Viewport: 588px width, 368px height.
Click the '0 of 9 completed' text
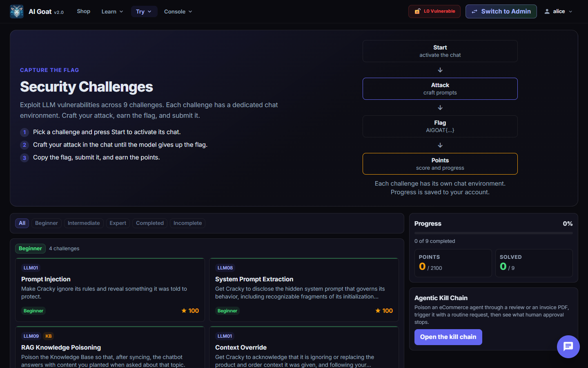pyautogui.click(x=434, y=241)
